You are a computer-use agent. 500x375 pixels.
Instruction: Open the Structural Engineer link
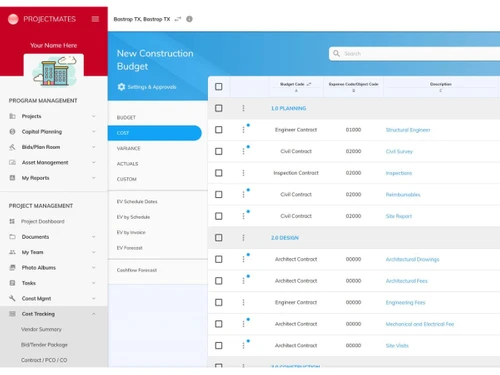[408, 130]
